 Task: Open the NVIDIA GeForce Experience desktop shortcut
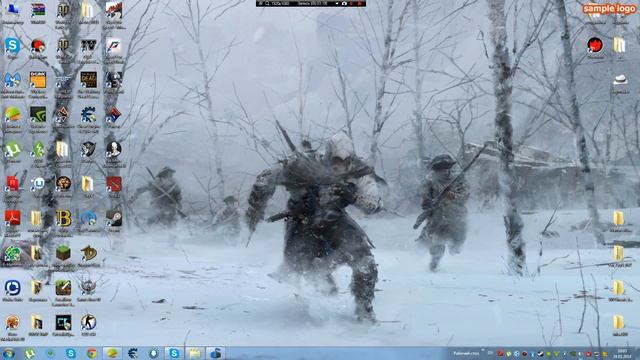tap(38, 115)
